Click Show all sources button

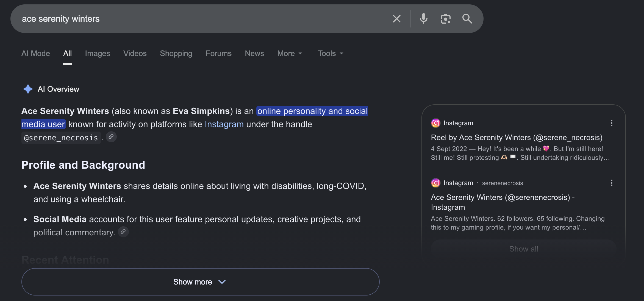523,249
